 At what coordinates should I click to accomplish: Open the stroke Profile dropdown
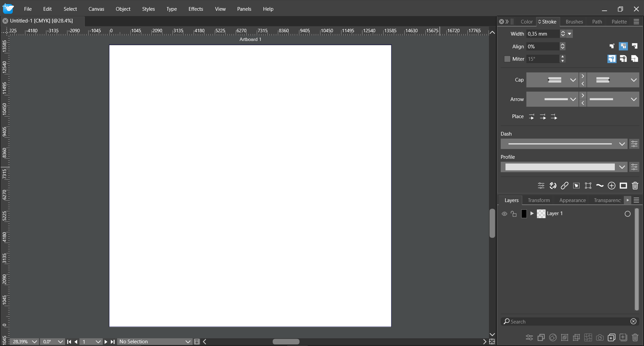(x=622, y=167)
